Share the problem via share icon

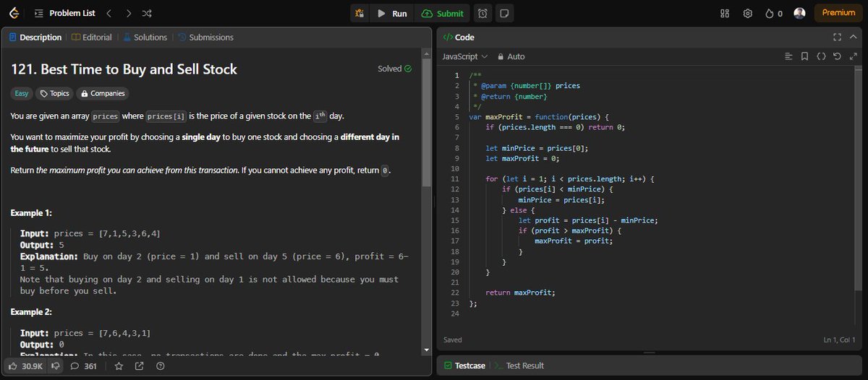click(x=140, y=366)
